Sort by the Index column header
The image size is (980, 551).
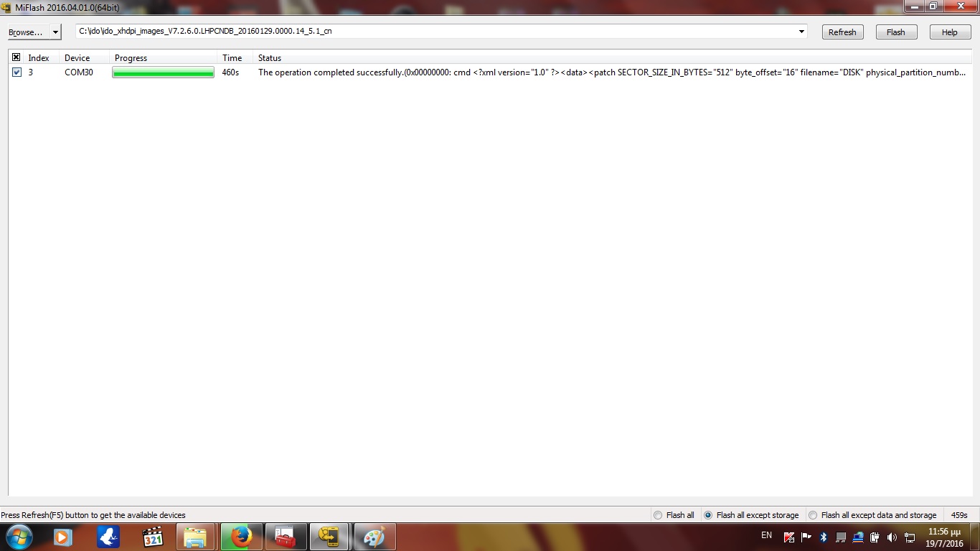coord(42,58)
